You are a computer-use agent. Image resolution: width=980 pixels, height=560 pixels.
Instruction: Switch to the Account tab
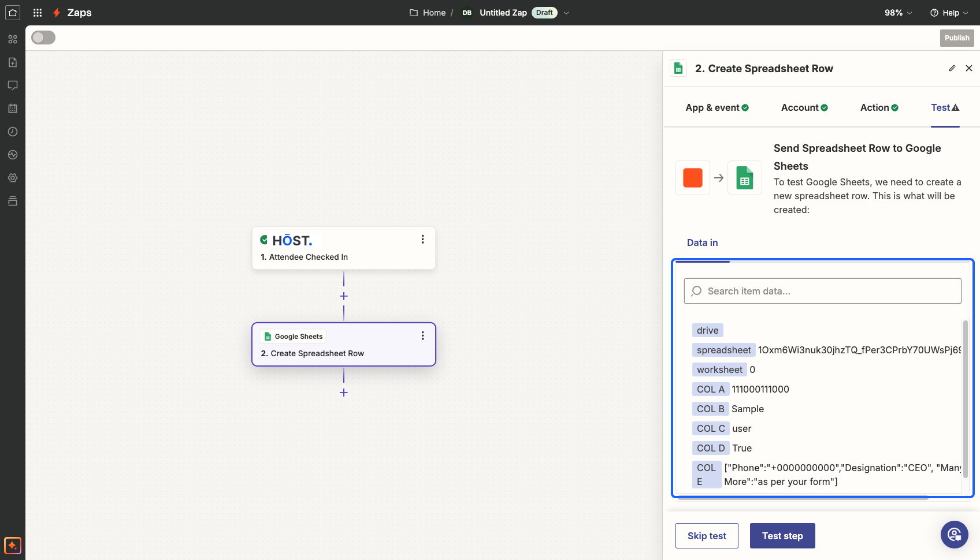point(804,107)
